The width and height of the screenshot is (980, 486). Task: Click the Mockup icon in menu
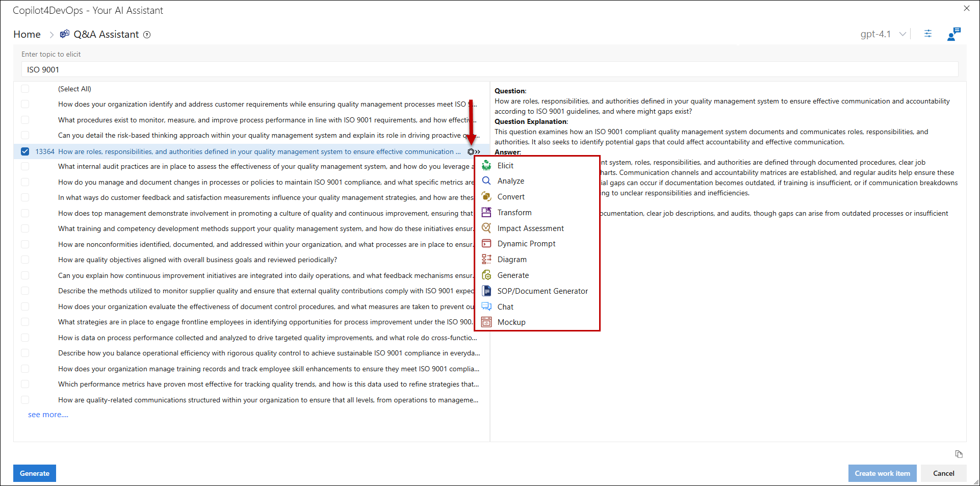point(486,322)
